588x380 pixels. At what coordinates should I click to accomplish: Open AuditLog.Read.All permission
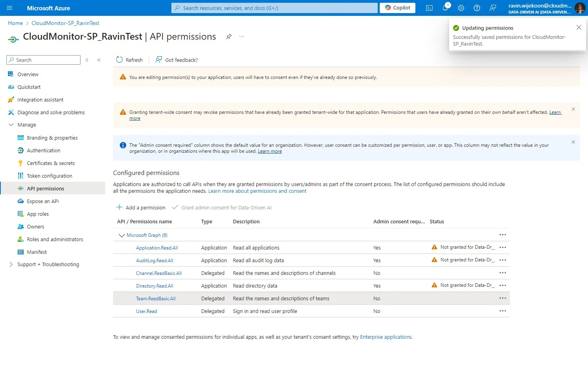coord(154,261)
